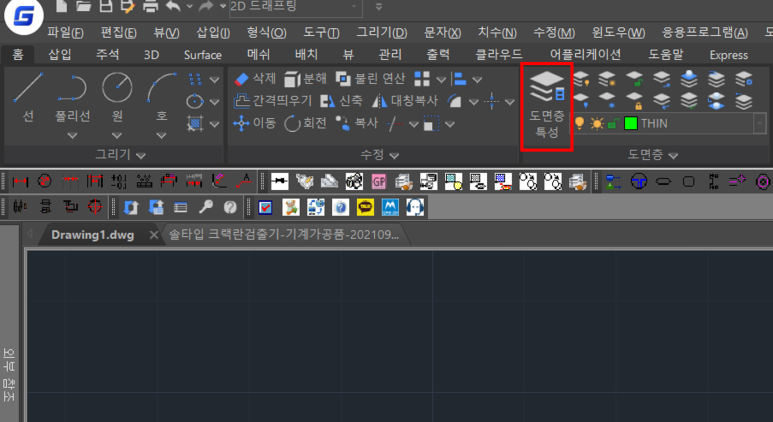Viewport: 773px width, 422px height.
Task: Close the Drawing1.dwg tab
Action: tap(154, 235)
